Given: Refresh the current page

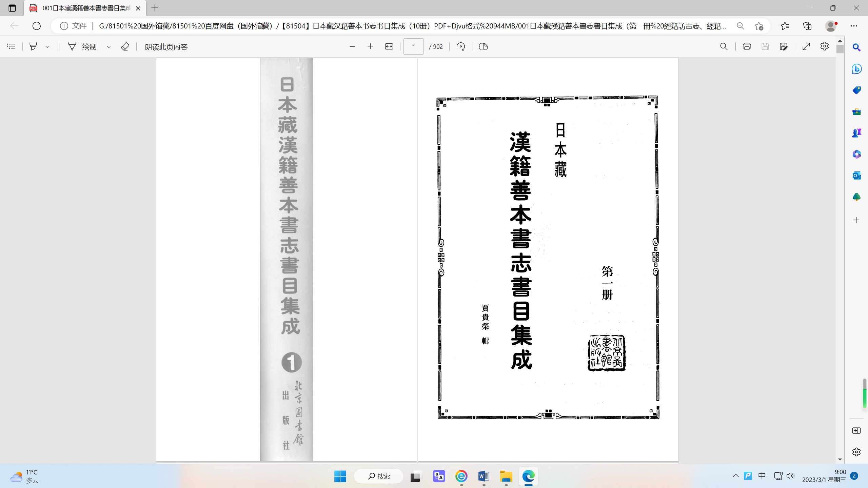Looking at the screenshot, I should tap(37, 26).
